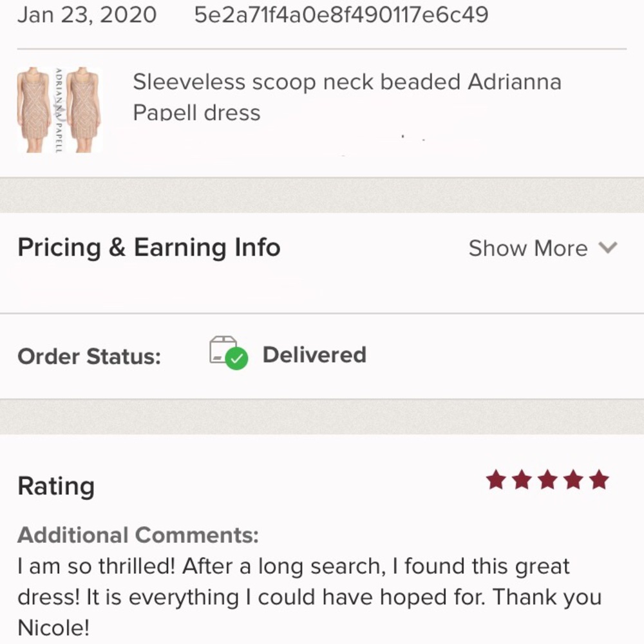Click the second star in the rating row
Screen dimensions: 644x644
pos(522,480)
